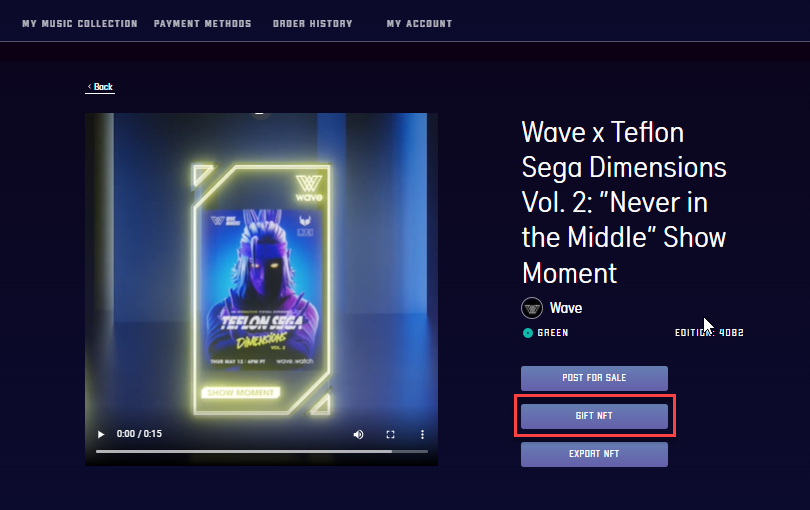Open My Account tab
Image resolution: width=810 pixels, height=510 pixels.
(x=419, y=24)
